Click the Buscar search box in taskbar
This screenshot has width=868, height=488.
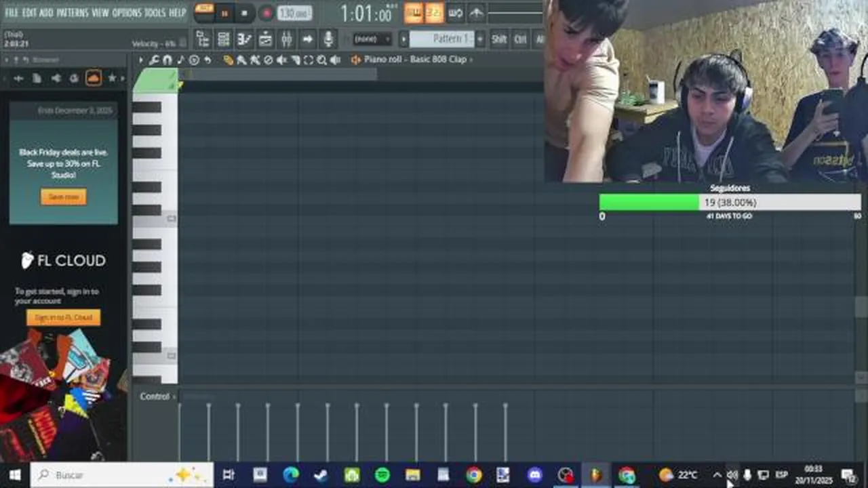[x=122, y=475]
